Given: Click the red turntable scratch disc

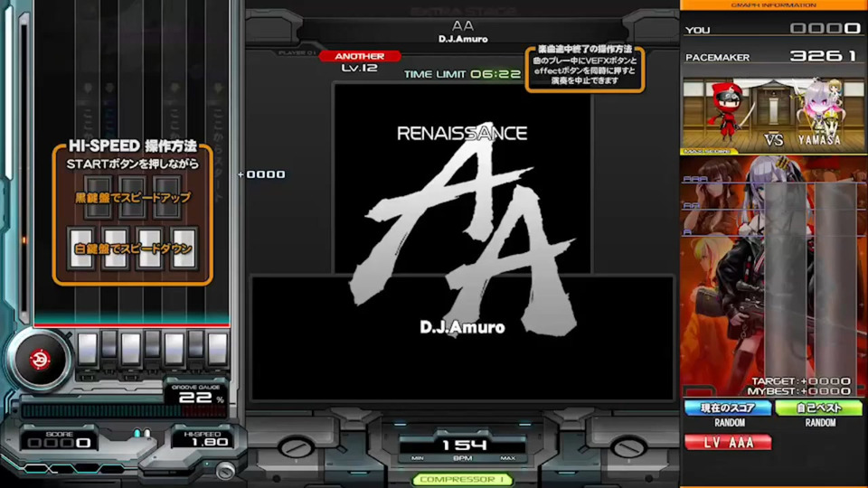Looking at the screenshot, I should pos(40,359).
